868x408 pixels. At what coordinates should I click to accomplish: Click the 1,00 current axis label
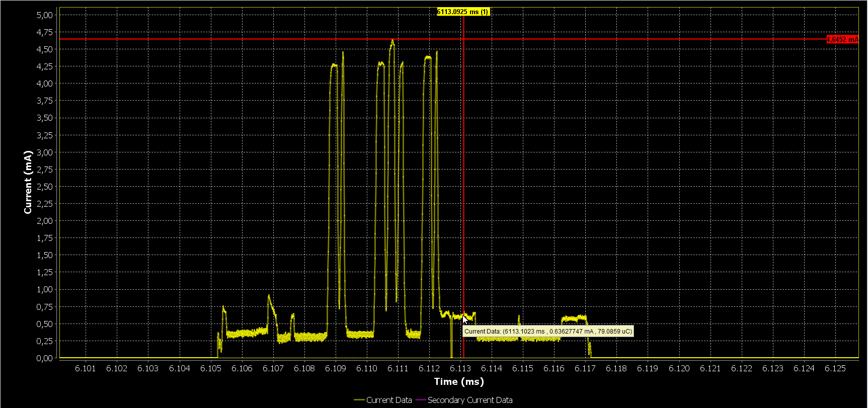point(44,289)
